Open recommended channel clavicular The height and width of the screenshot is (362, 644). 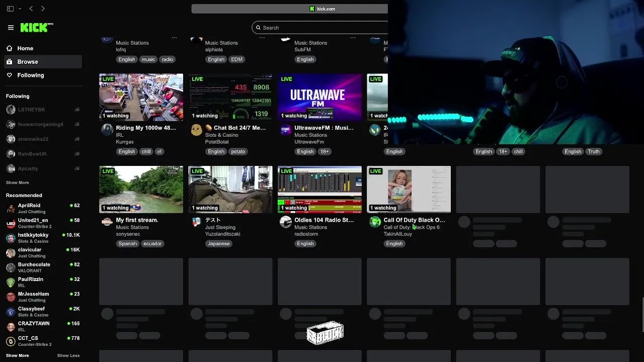pyautogui.click(x=43, y=252)
